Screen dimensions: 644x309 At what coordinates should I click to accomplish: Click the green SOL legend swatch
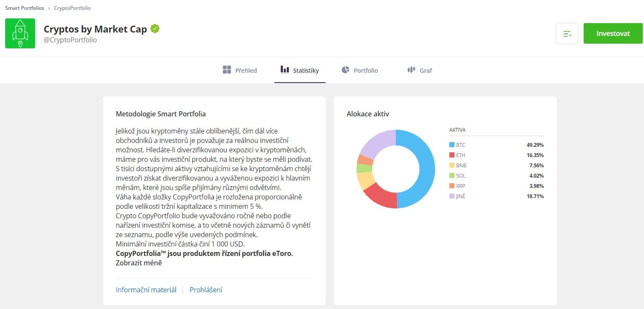[x=452, y=176]
